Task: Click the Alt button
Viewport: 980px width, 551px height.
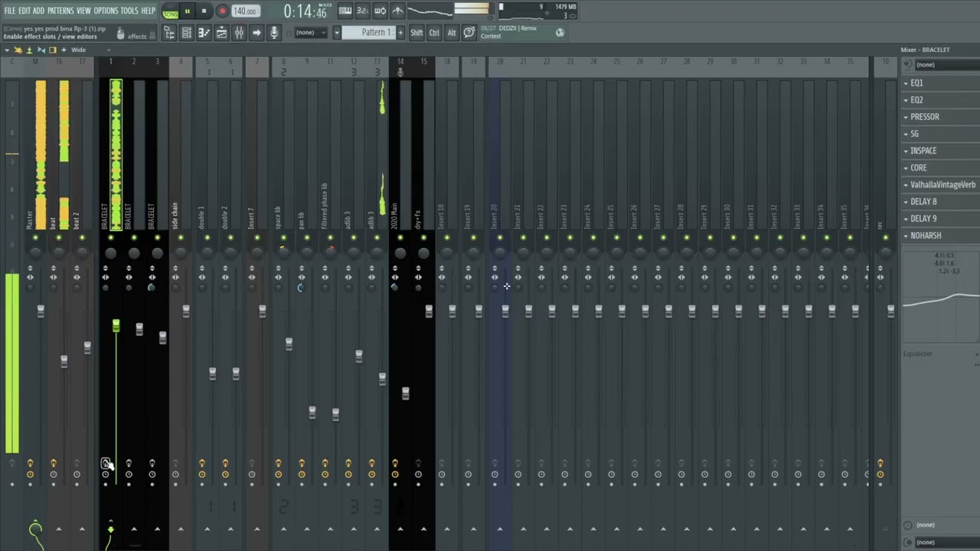Action: [x=452, y=33]
